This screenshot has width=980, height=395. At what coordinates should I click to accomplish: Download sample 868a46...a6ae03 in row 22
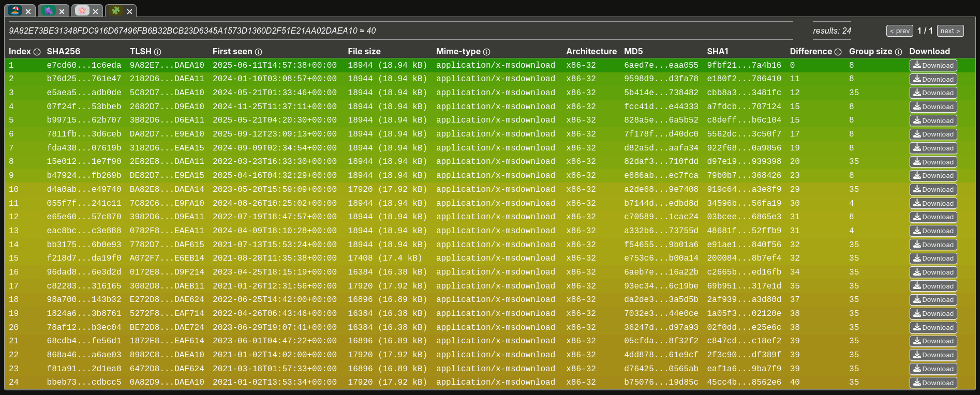[x=933, y=355]
